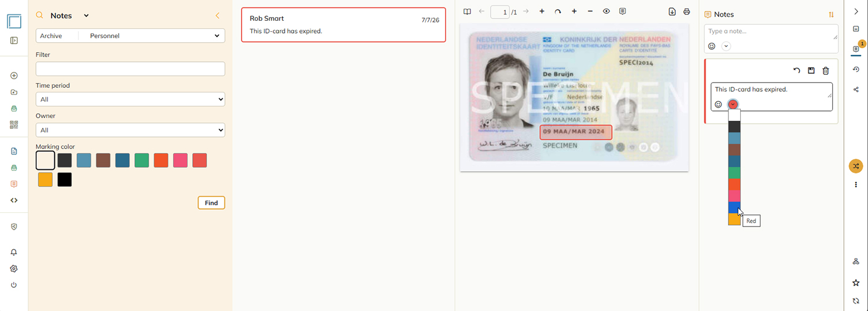Open the code brackets icon
868x311 pixels.
pos(14,200)
